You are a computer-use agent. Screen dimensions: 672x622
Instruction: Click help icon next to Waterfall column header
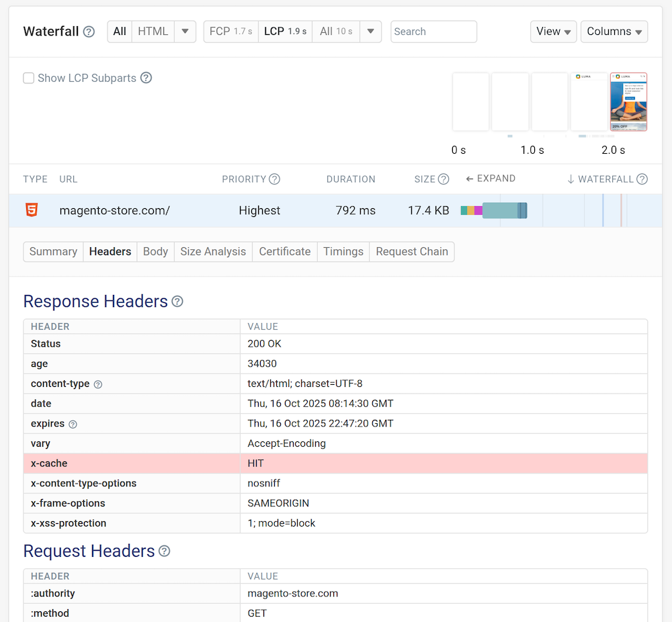(642, 179)
